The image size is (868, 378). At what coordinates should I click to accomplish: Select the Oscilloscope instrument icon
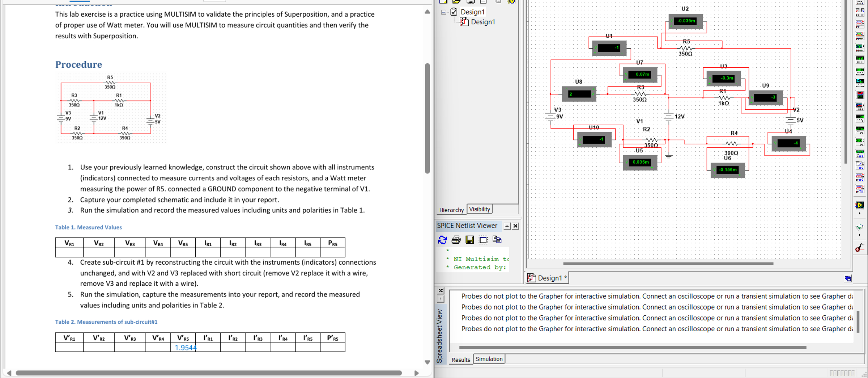860,22
